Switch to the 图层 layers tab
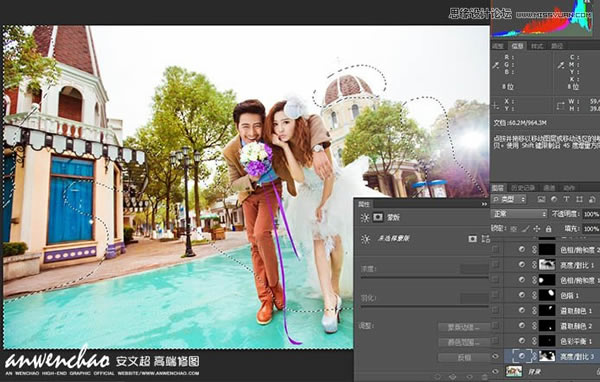The width and height of the screenshot is (600, 382). click(x=498, y=188)
